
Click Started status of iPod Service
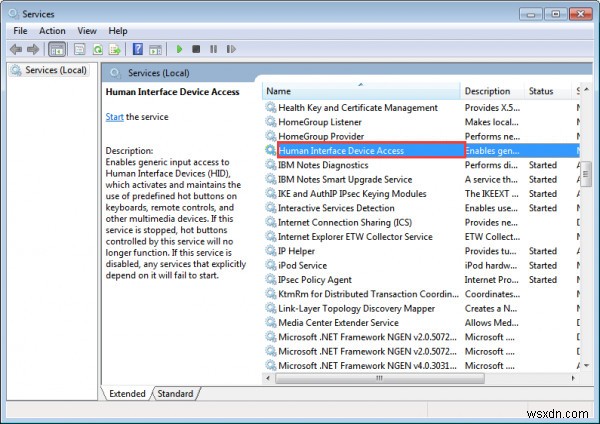click(543, 265)
